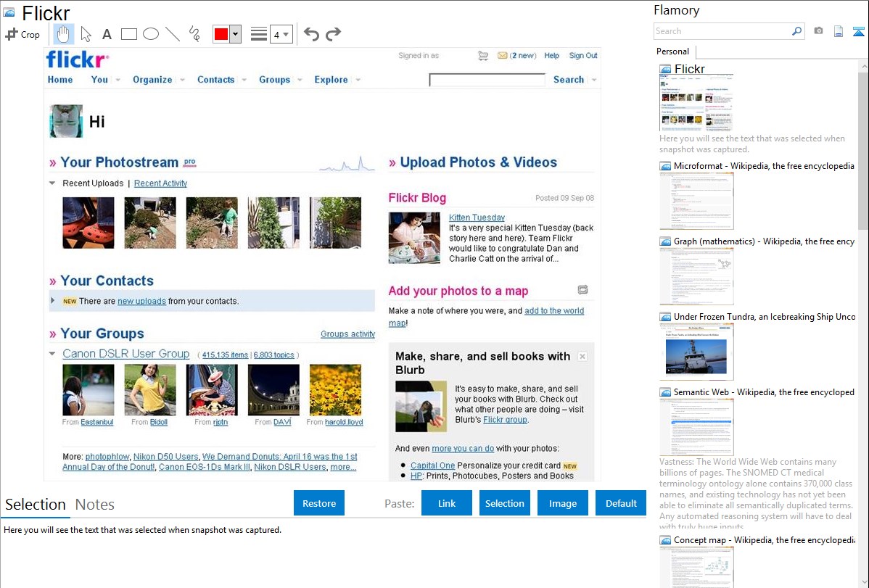The width and height of the screenshot is (869, 588).
Task: Open the yellow flowers photo by harold lloyd
Action: tap(335, 389)
